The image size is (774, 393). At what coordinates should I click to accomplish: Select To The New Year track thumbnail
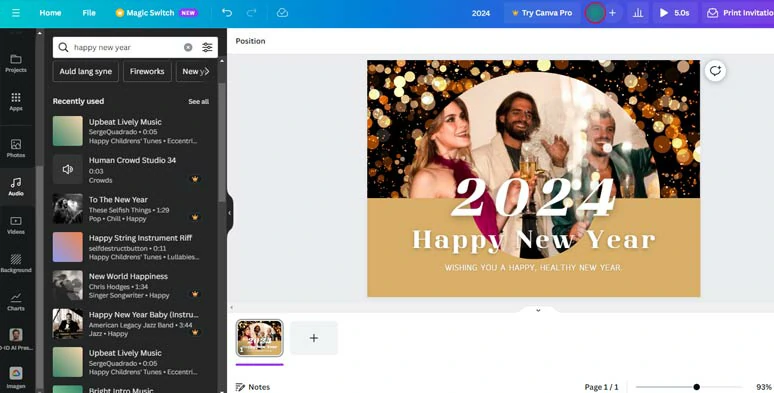[68, 208]
